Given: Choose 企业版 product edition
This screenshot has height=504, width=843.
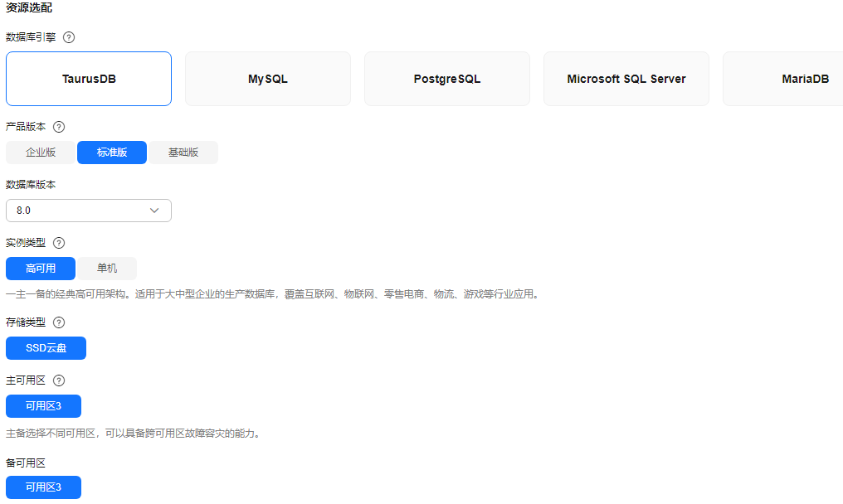Looking at the screenshot, I should click(x=41, y=153).
